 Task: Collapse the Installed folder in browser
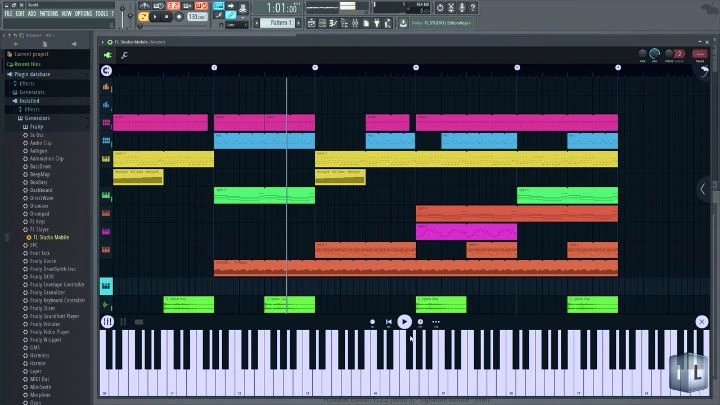(28, 101)
